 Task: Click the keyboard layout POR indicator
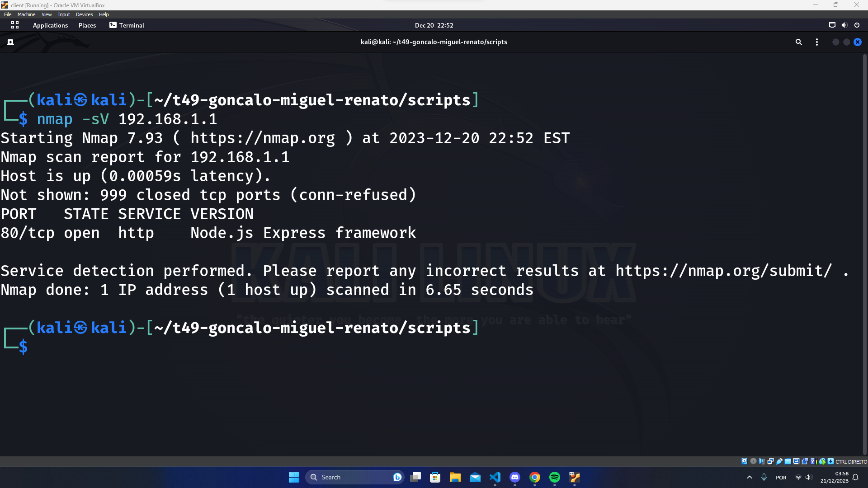pos(781,477)
